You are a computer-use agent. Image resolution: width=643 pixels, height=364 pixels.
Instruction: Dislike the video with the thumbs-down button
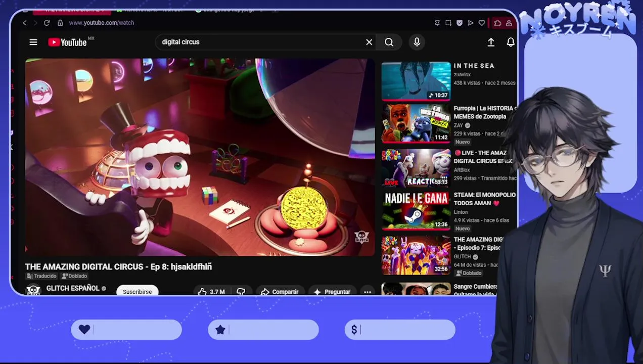(x=241, y=292)
